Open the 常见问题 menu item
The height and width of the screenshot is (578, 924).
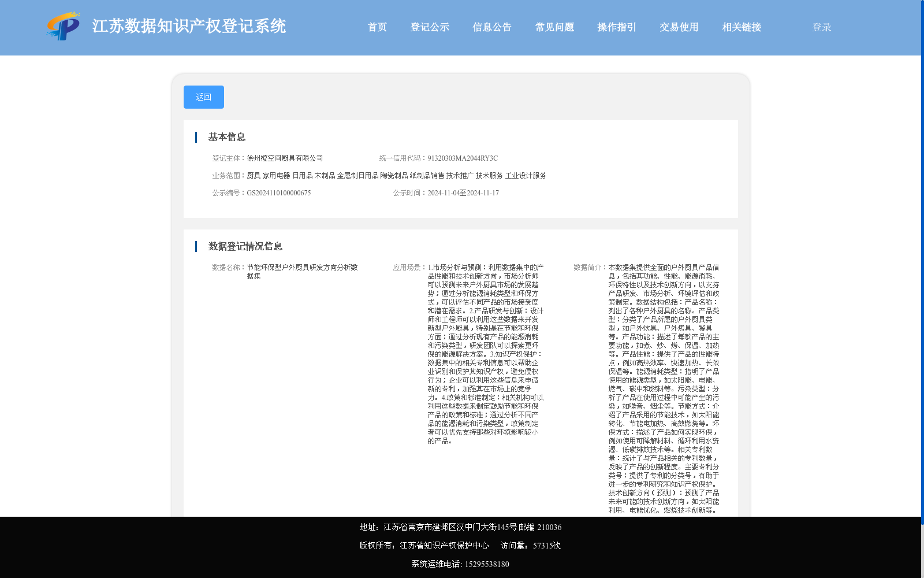[x=554, y=27]
